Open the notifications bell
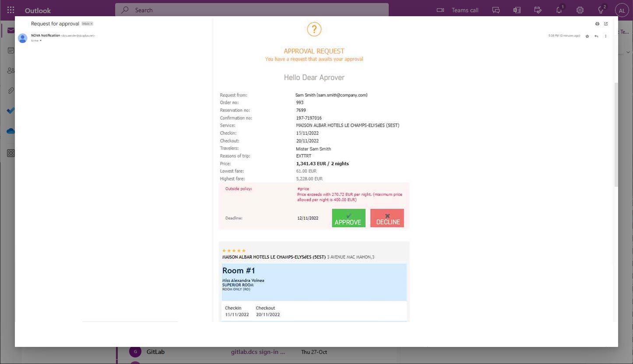This screenshot has width=633, height=364. coord(559,10)
